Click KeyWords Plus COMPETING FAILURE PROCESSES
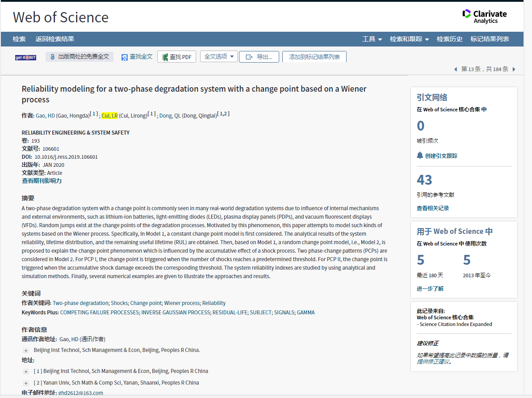 coord(100,313)
